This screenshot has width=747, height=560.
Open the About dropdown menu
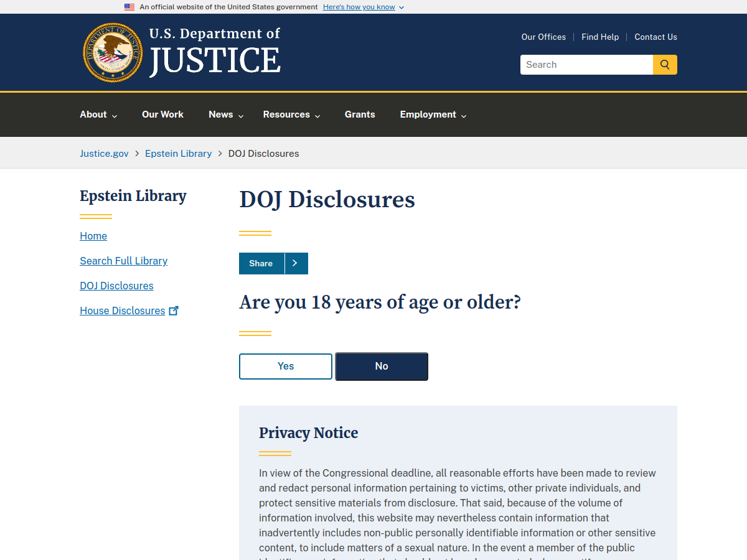[x=98, y=114]
